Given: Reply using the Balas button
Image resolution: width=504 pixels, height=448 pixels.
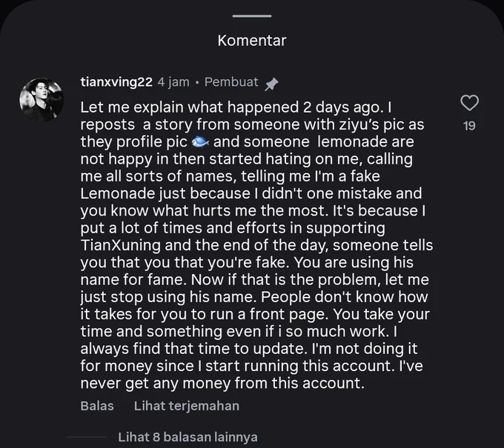Looking at the screenshot, I should [x=97, y=406].
